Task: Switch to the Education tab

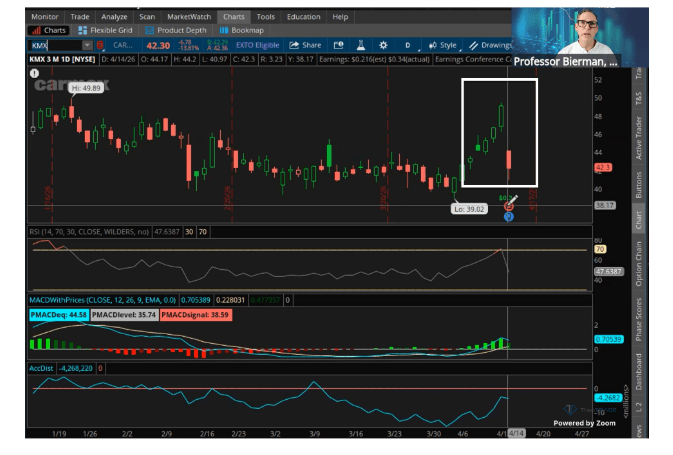Action: (x=303, y=17)
